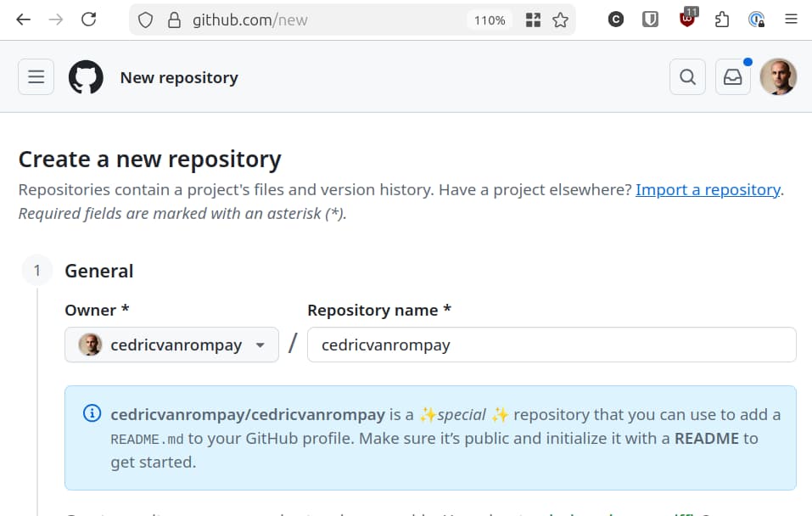This screenshot has height=516, width=812.
Task: Open the Owner dropdown showing cedricvanrompay
Action: tap(171, 345)
